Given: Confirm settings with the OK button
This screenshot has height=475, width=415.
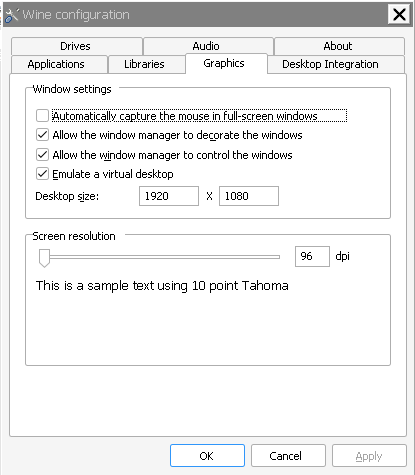Looking at the screenshot, I should 207,456.
